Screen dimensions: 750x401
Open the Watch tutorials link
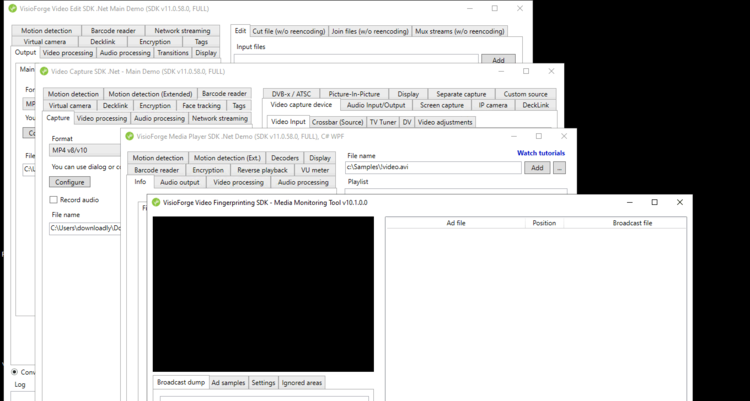click(x=540, y=153)
